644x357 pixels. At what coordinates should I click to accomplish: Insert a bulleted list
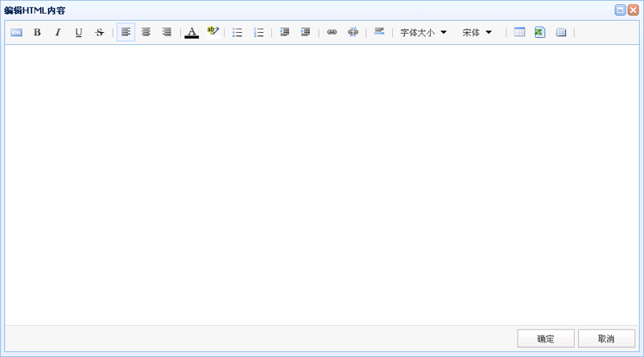pos(237,32)
